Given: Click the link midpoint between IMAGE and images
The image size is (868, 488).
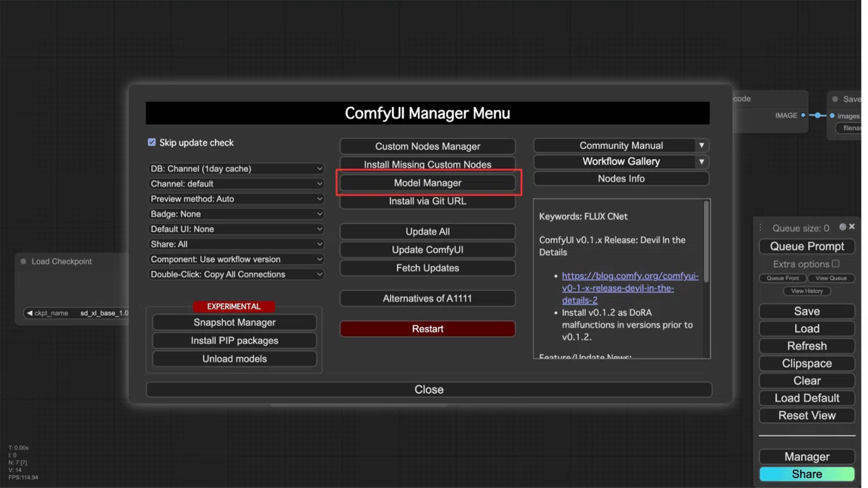Looking at the screenshot, I should tap(818, 116).
